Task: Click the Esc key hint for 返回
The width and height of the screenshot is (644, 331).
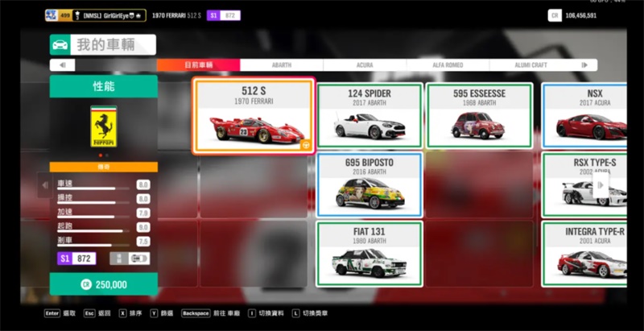Action: point(89,313)
